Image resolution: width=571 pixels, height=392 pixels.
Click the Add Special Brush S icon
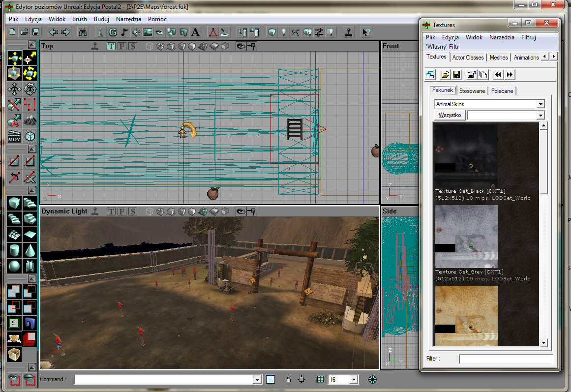pos(14,323)
